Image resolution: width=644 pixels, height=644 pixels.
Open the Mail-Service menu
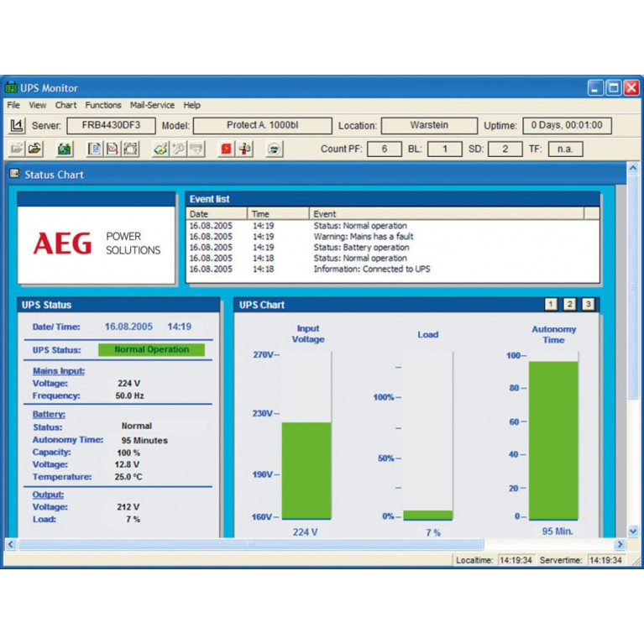click(x=152, y=105)
